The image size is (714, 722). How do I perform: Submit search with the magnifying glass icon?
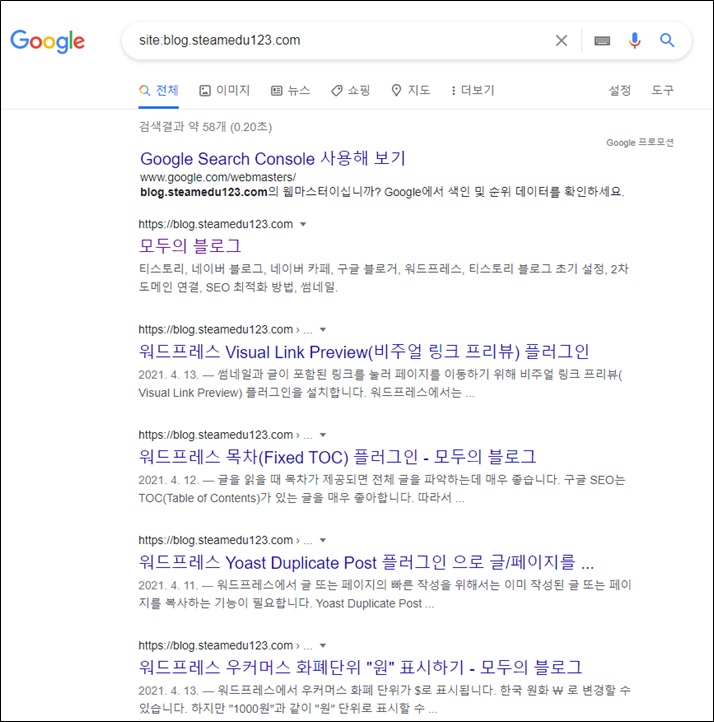point(667,41)
